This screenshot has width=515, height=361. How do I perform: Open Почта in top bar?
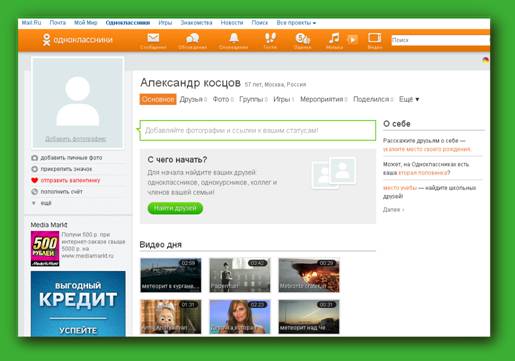click(x=58, y=23)
